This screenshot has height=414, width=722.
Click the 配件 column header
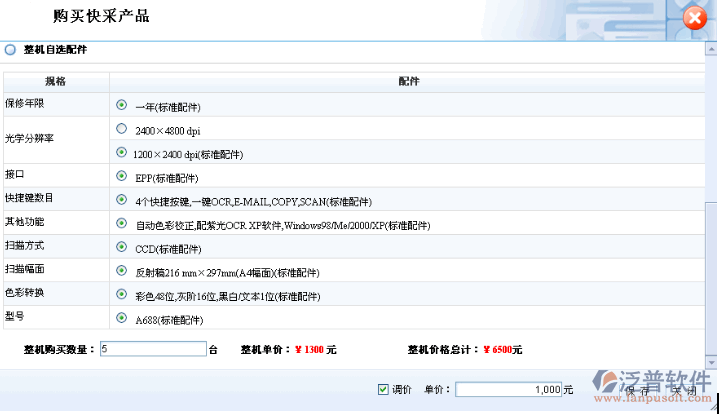point(409,81)
